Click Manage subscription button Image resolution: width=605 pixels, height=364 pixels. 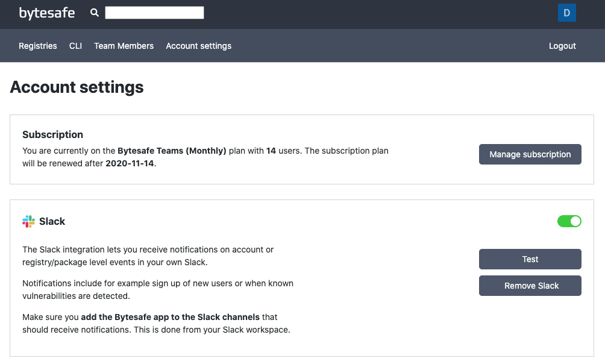pos(530,154)
